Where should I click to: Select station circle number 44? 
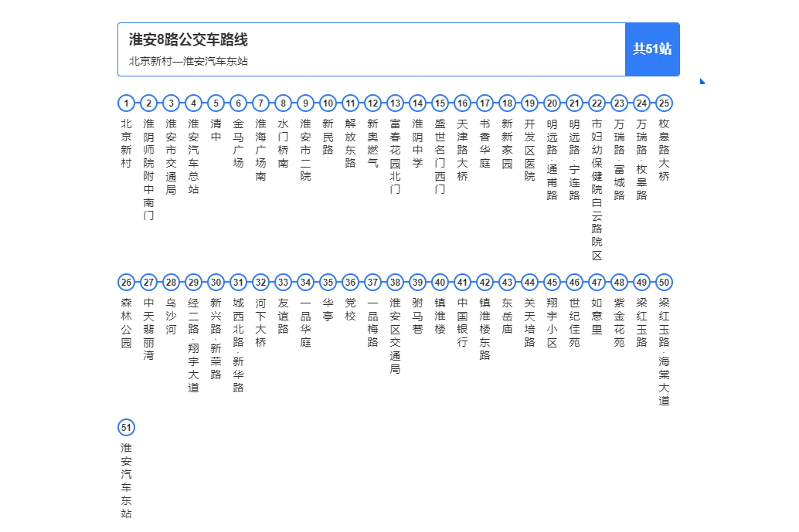point(530,282)
